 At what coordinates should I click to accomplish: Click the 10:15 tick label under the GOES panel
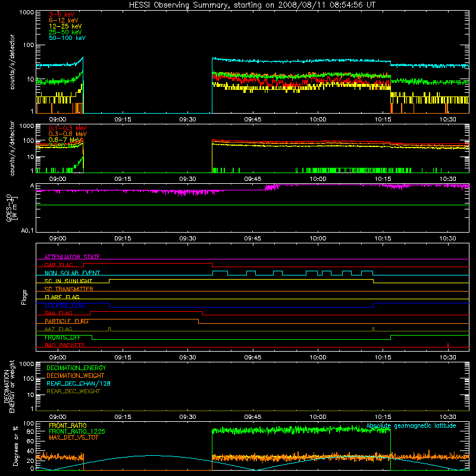click(x=383, y=239)
